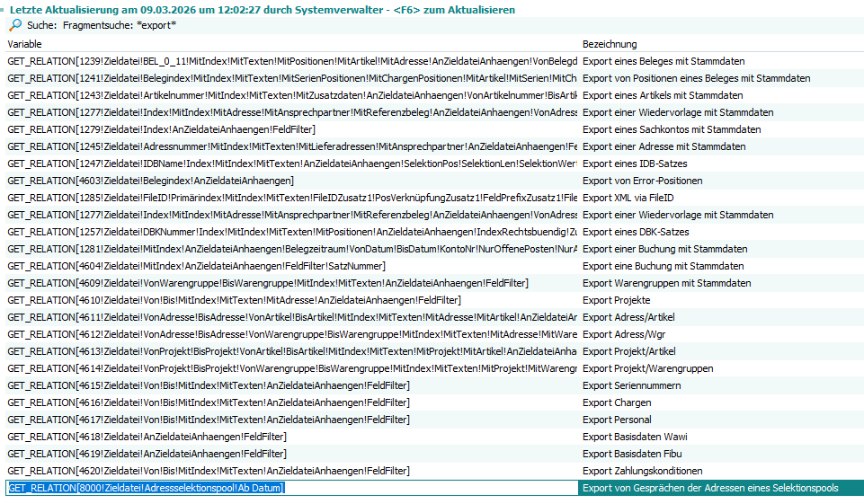This screenshot has width=864, height=504.
Task: Select the 'Export Warengruppen mit Stammdaten' row
Action: (x=667, y=283)
